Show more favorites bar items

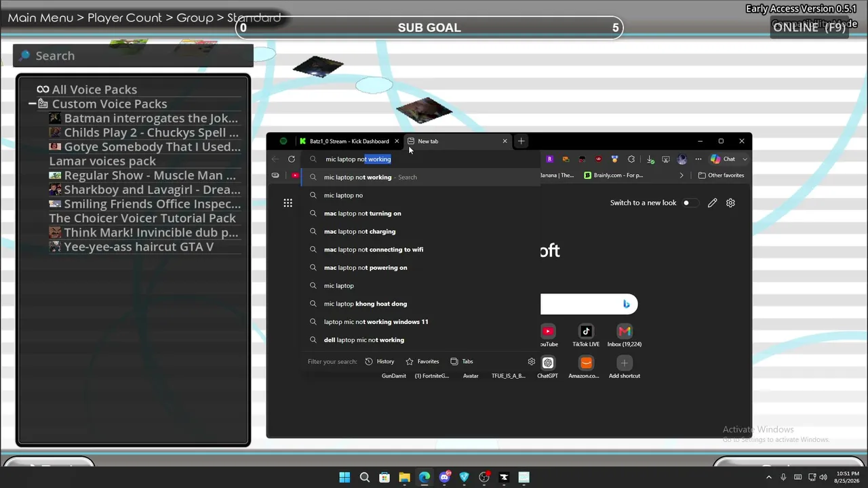(682, 176)
